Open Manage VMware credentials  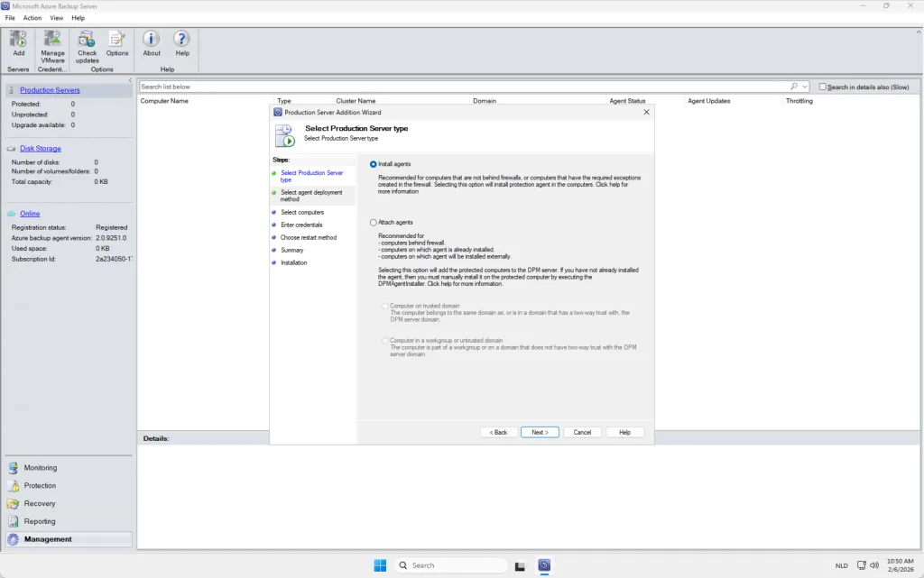pos(52,41)
